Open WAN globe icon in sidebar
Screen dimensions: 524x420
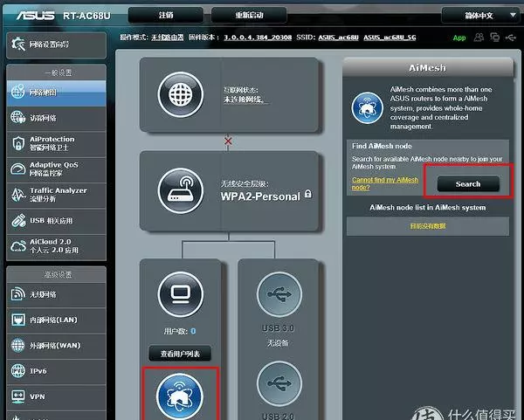coord(17,345)
